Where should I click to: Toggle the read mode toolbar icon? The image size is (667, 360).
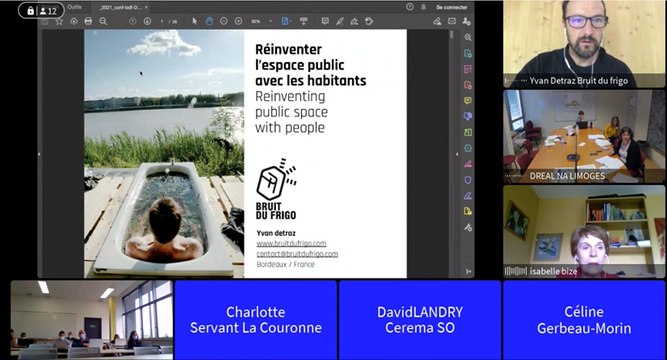(303, 21)
